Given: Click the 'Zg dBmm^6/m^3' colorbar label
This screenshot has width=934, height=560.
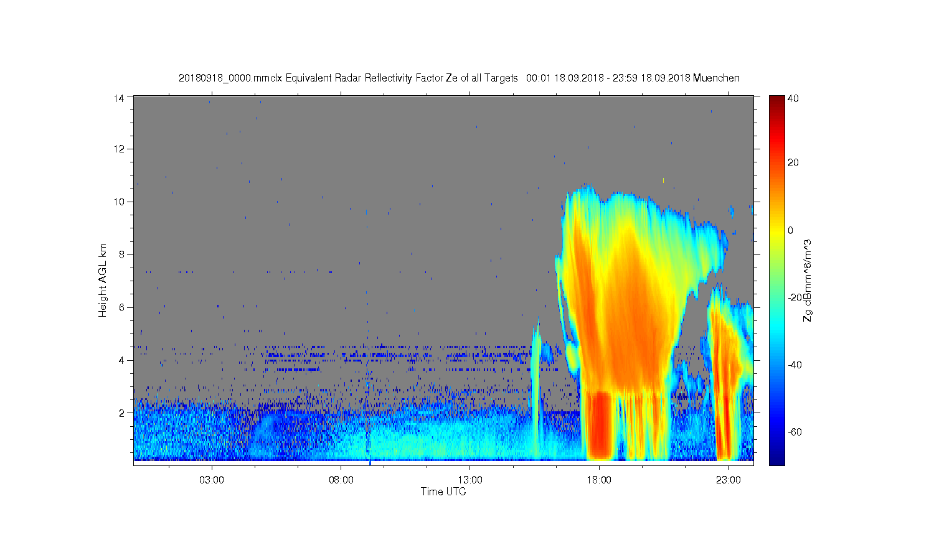Looking at the screenshot, I should [x=807, y=281].
